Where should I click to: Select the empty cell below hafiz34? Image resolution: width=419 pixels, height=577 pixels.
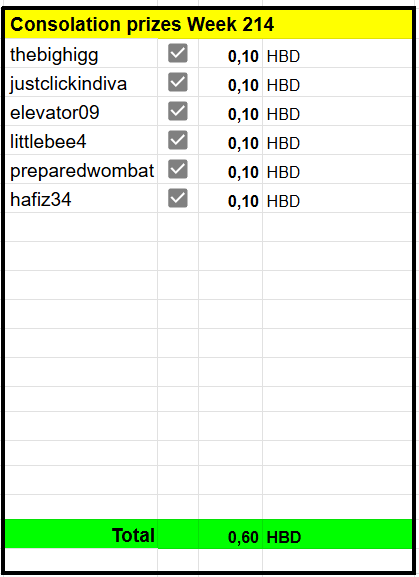81,227
